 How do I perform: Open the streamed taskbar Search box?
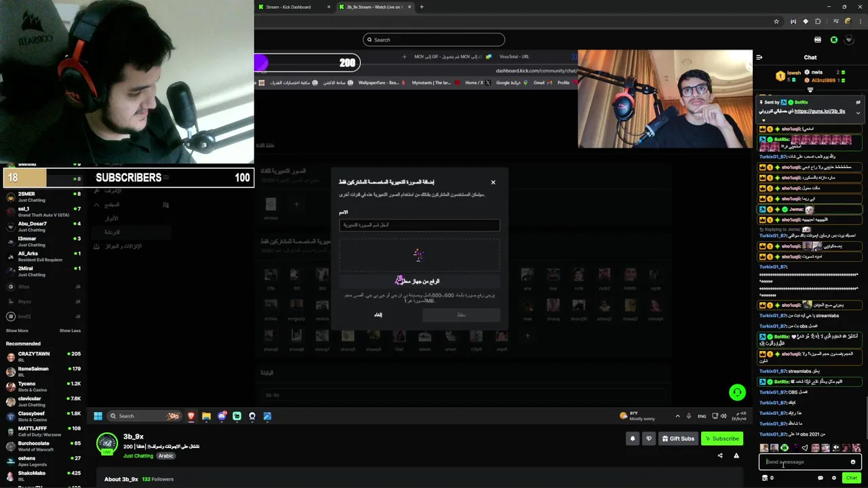(x=145, y=416)
